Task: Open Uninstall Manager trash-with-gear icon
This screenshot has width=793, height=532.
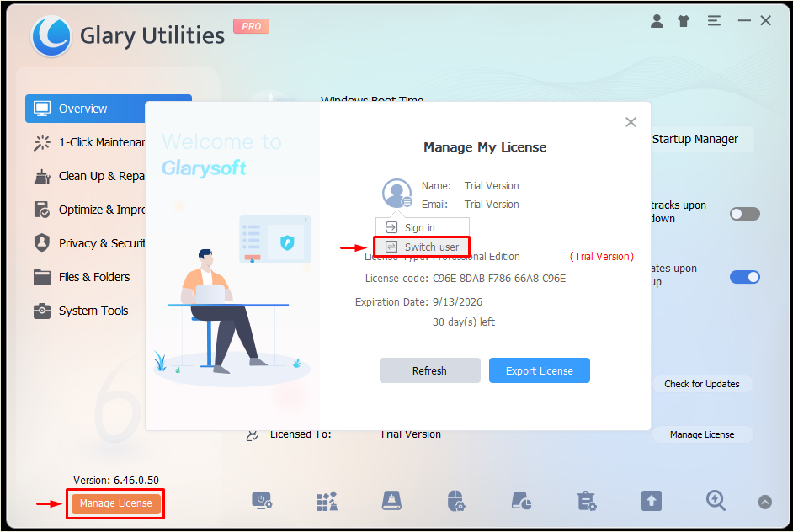Action: [x=586, y=501]
